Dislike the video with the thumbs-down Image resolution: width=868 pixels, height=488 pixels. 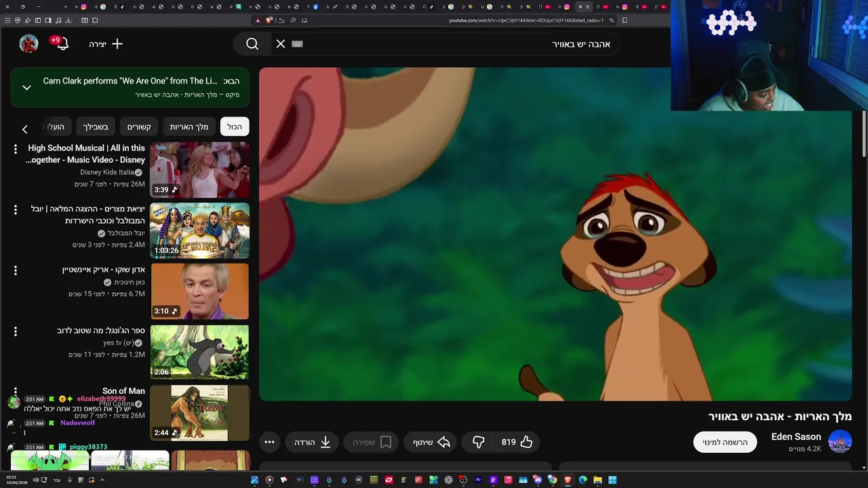[x=479, y=442]
